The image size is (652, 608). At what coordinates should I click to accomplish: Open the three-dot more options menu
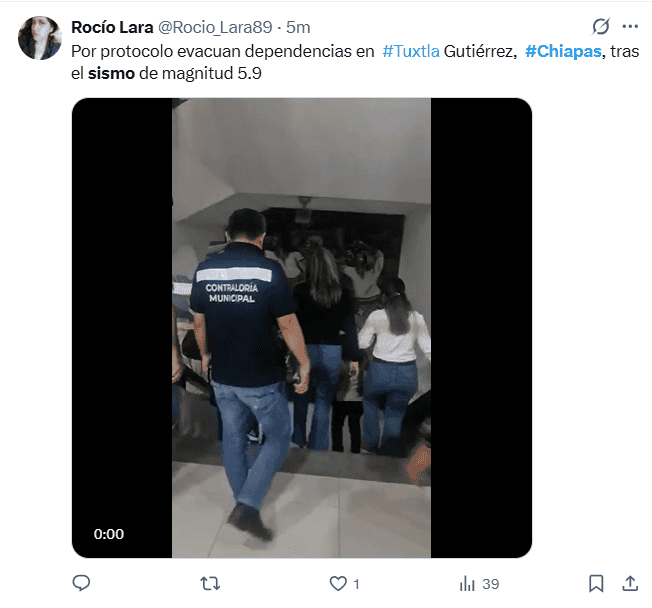point(630,27)
